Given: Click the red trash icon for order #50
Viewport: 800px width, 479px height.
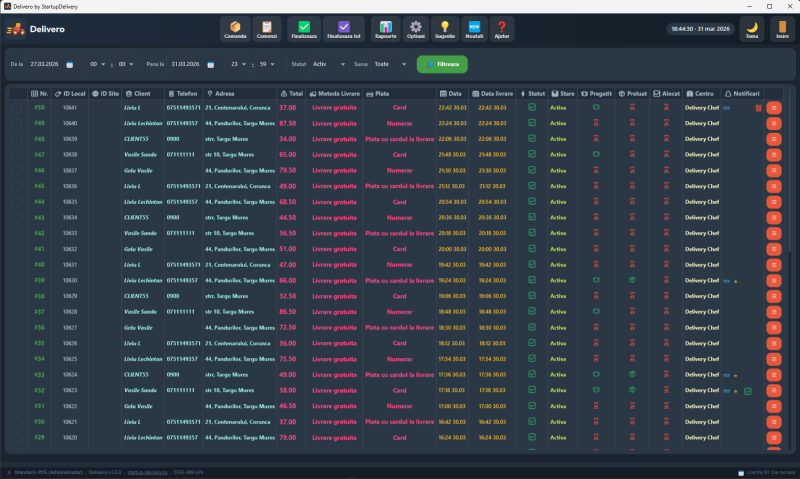Looking at the screenshot, I should pos(758,107).
